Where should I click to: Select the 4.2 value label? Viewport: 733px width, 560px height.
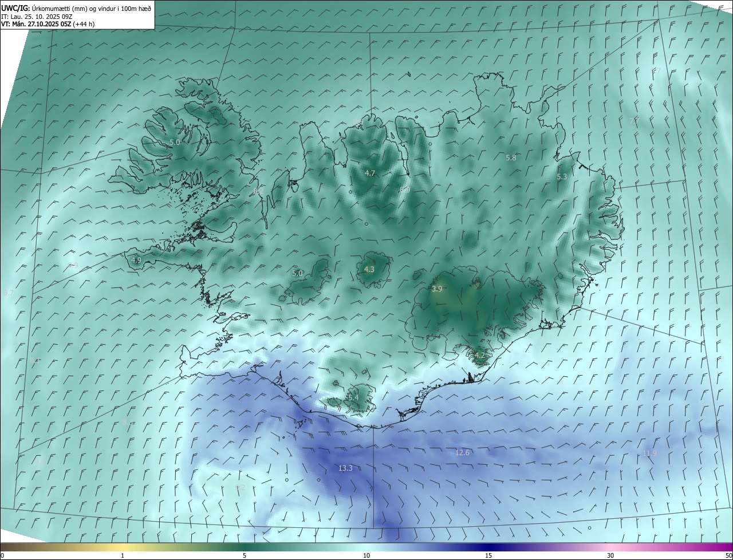480,356
